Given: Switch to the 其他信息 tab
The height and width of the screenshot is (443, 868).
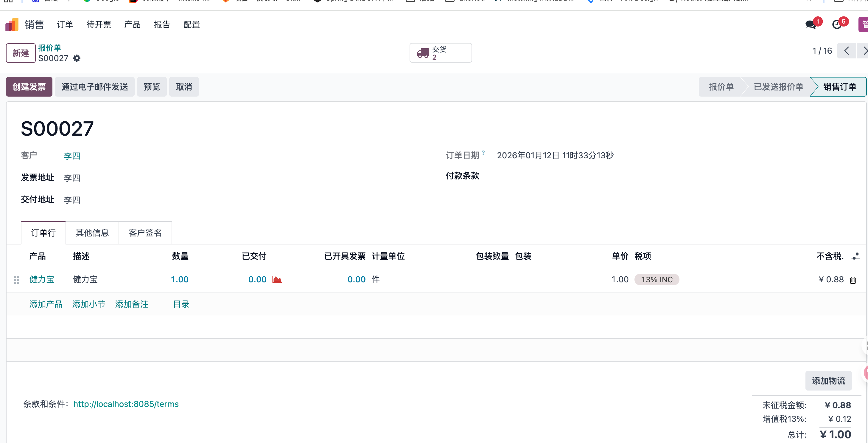Looking at the screenshot, I should click(92, 233).
